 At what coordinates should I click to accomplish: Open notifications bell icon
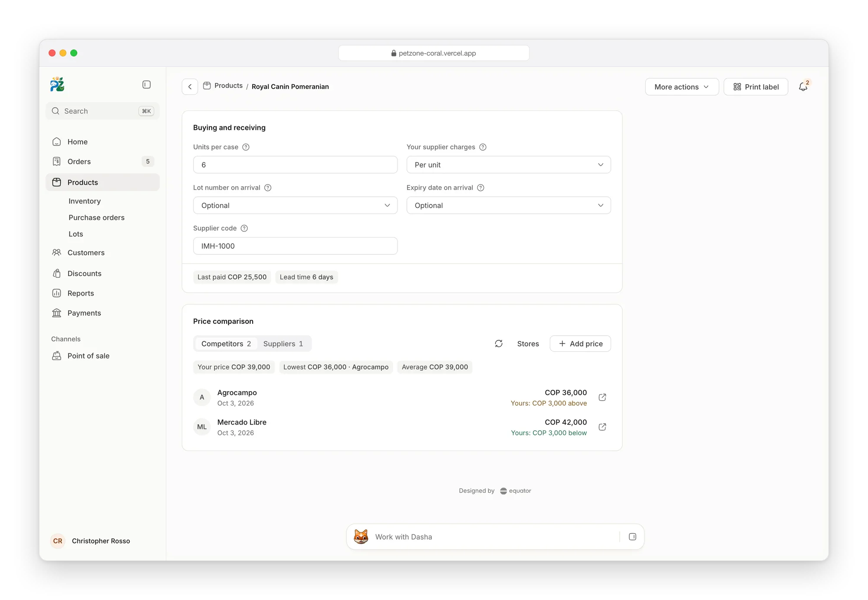point(803,86)
